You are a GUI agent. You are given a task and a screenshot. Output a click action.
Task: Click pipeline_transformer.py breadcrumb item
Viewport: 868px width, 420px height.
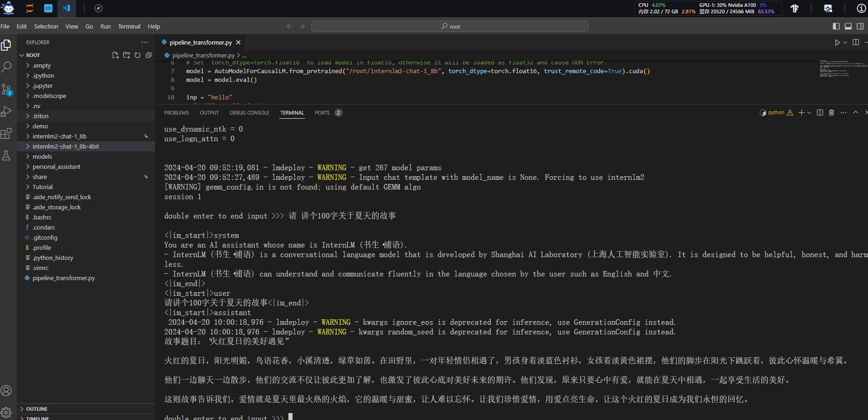203,55
